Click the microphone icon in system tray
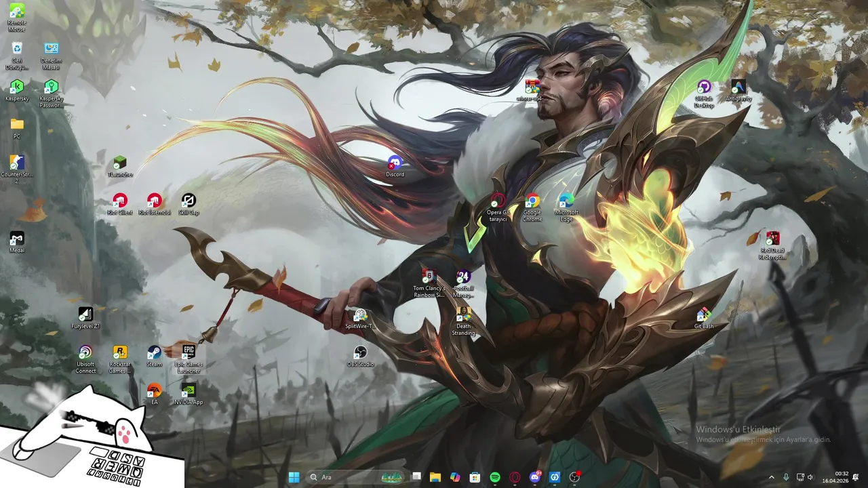 point(786,477)
